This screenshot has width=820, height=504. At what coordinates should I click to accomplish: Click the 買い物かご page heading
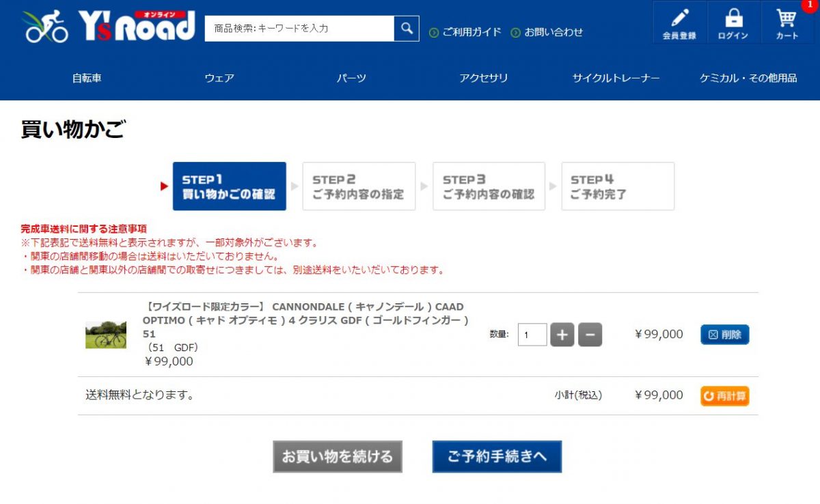coord(72,129)
